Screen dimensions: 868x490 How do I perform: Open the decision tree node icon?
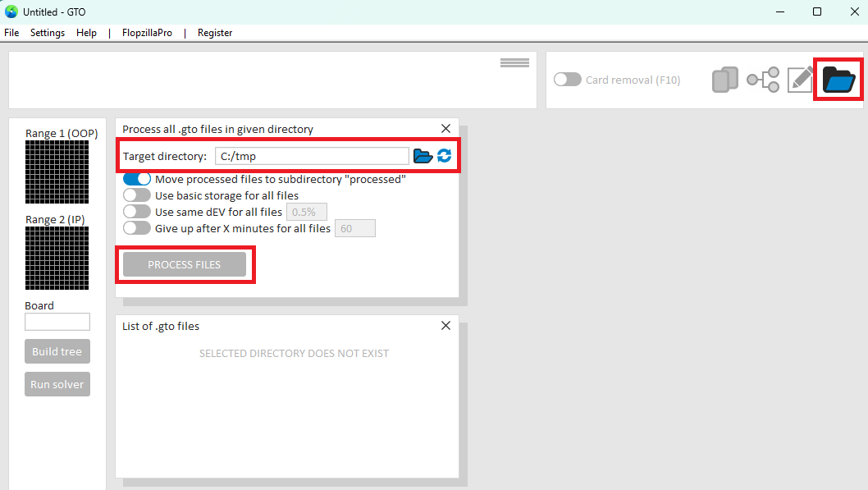763,80
